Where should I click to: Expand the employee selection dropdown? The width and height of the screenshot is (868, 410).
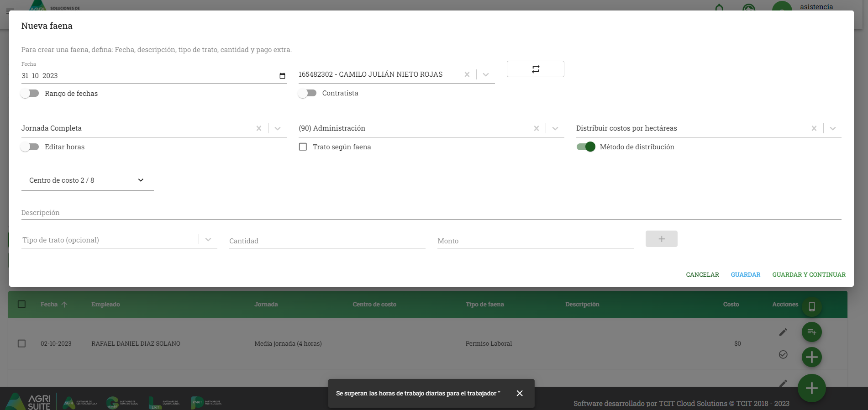click(x=486, y=74)
